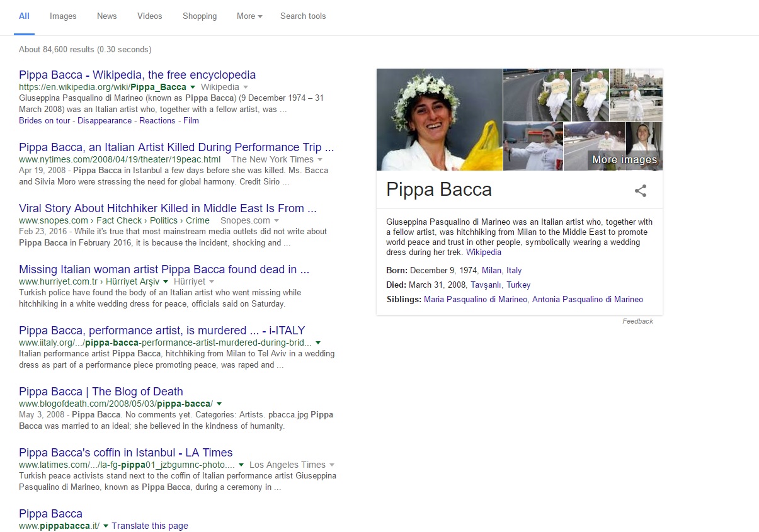Open the Turkey link in Died row
The height and width of the screenshot is (532, 759).
[518, 285]
